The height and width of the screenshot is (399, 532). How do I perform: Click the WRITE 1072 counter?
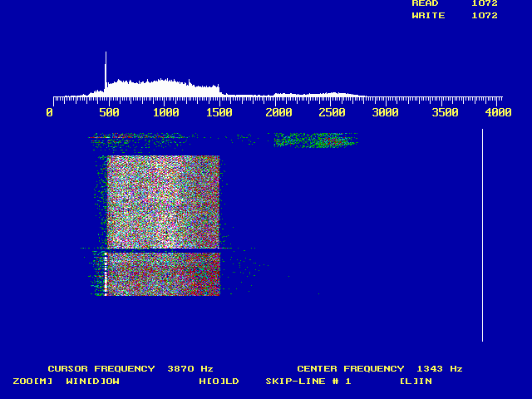tap(455, 16)
